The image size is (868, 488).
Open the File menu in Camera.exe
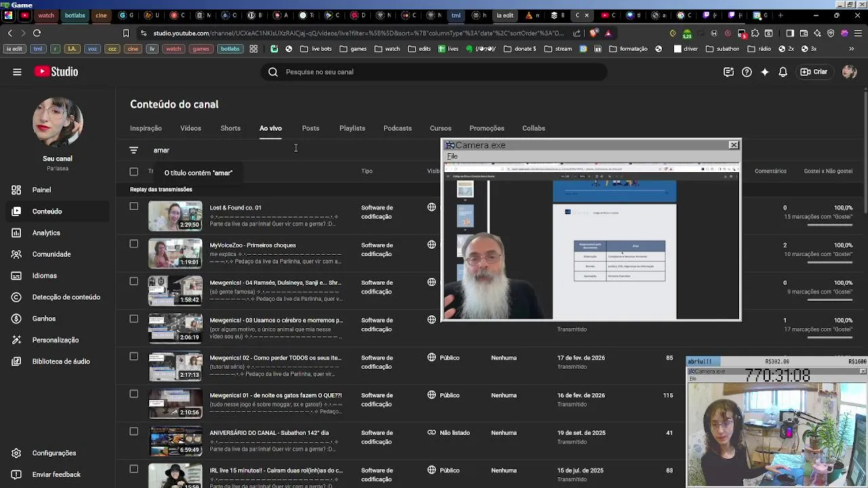452,157
